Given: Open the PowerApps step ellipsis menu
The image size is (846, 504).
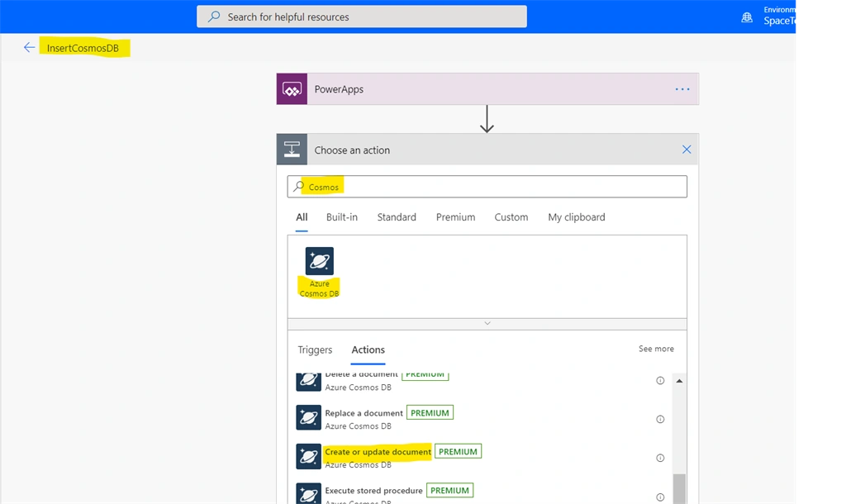Looking at the screenshot, I should (682, 89).
